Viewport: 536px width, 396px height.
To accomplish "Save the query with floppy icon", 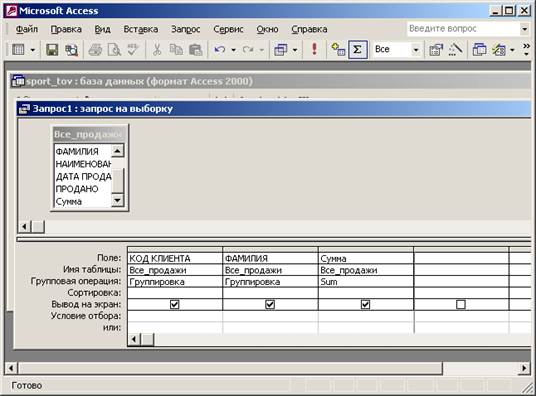I will coord(52,50).
